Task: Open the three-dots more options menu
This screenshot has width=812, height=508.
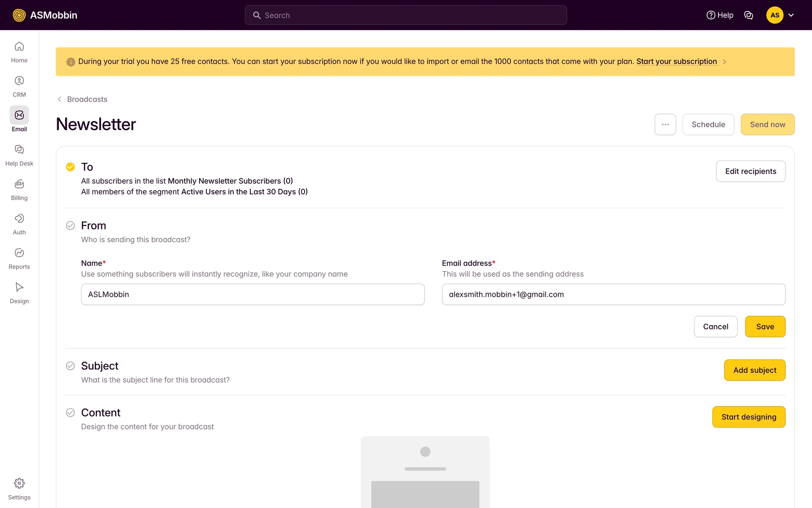Action: pyautogui.click(x=665, y=124)
